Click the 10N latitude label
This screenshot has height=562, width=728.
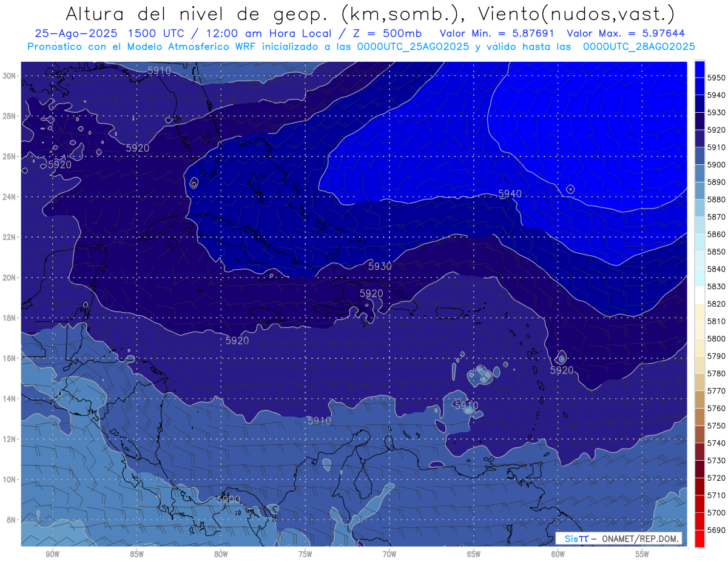(x=10, y=480)
